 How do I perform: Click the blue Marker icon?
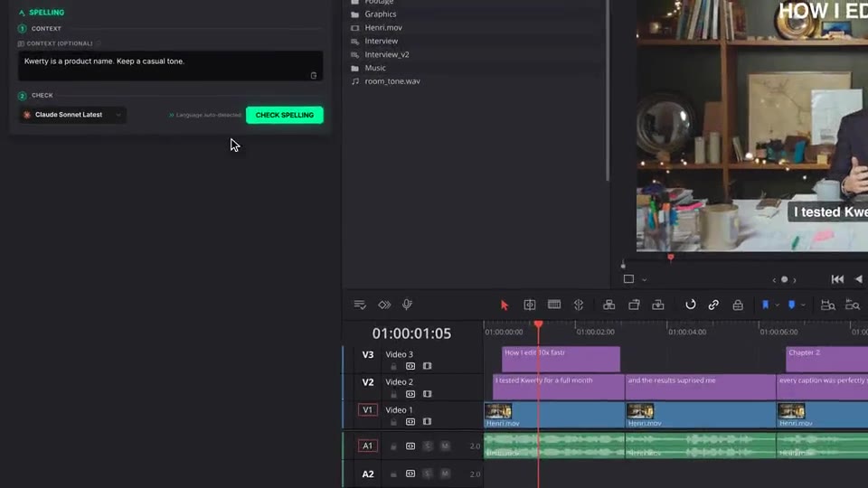[792, 305]
